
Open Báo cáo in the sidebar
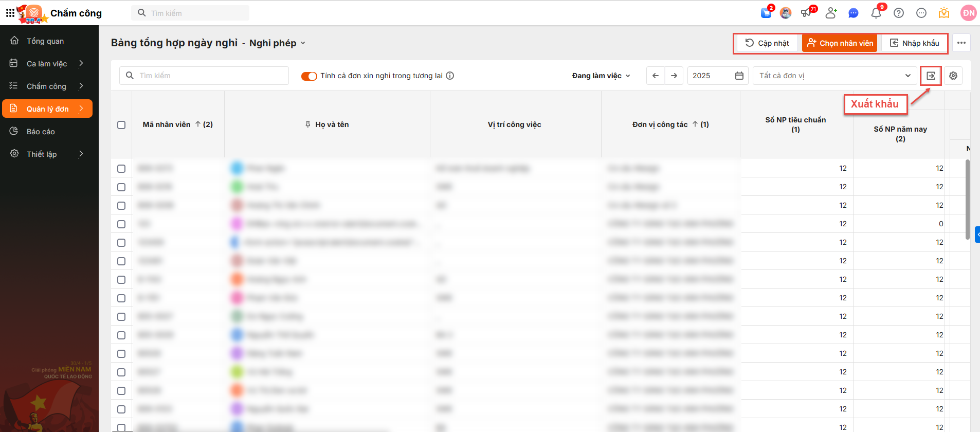pos(47,131)
